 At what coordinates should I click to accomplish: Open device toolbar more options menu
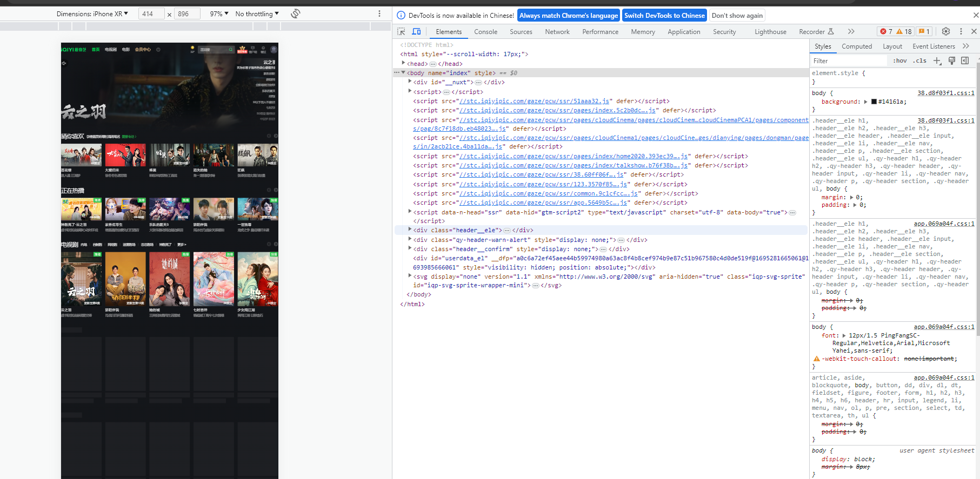click(379, 14)
